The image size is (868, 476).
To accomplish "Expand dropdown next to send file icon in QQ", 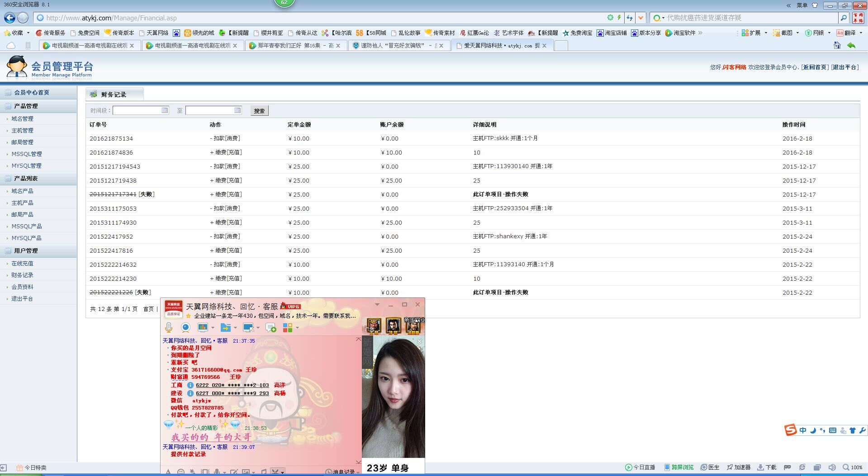I will (x=235, y=328).
